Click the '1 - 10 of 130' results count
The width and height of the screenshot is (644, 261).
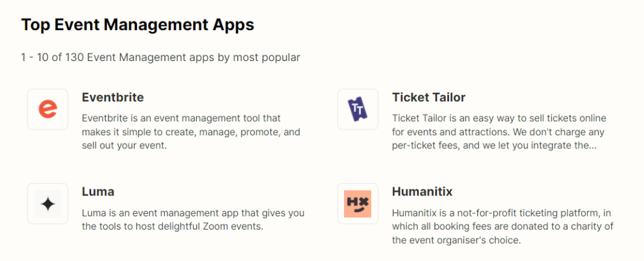(52, 58)
